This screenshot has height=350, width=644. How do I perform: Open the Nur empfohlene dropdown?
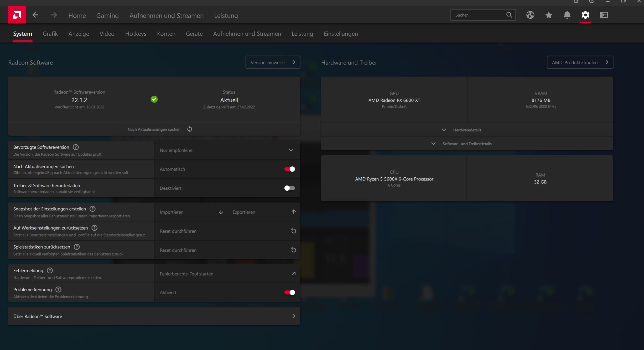tap(227, 150)
